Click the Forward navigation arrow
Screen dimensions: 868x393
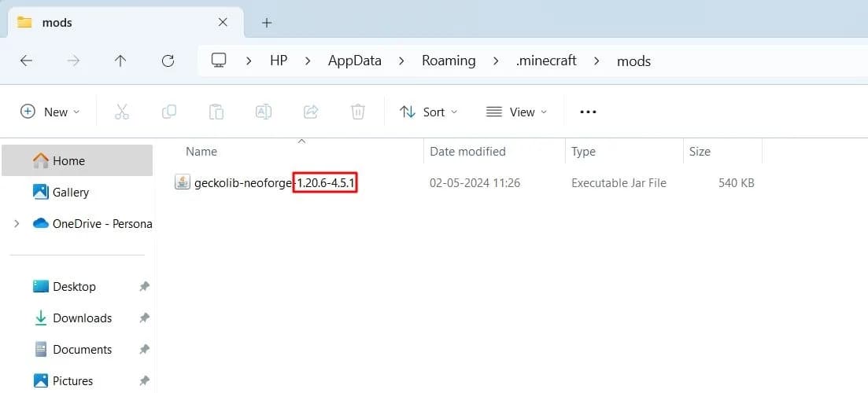(73, 61)
